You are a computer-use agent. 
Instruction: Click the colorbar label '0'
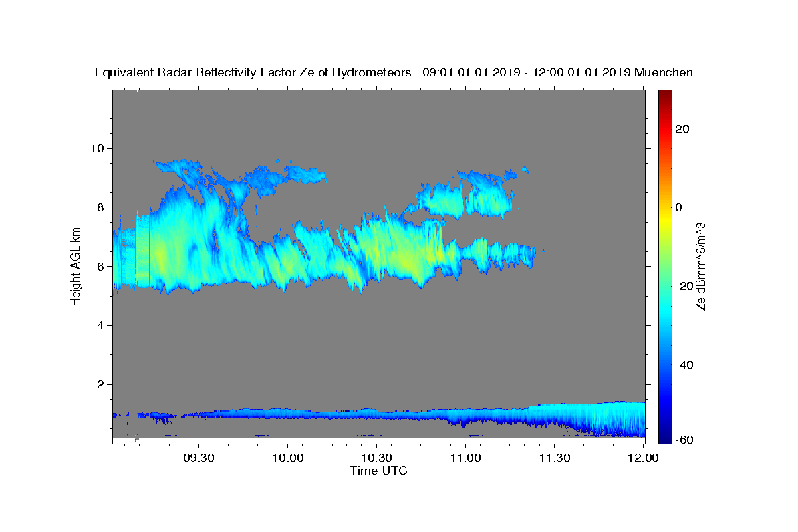[680, 207]
